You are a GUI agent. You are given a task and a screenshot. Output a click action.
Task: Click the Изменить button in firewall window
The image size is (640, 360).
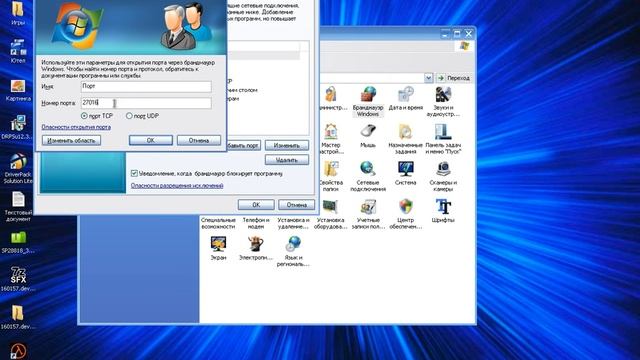[x=287, y=145]
